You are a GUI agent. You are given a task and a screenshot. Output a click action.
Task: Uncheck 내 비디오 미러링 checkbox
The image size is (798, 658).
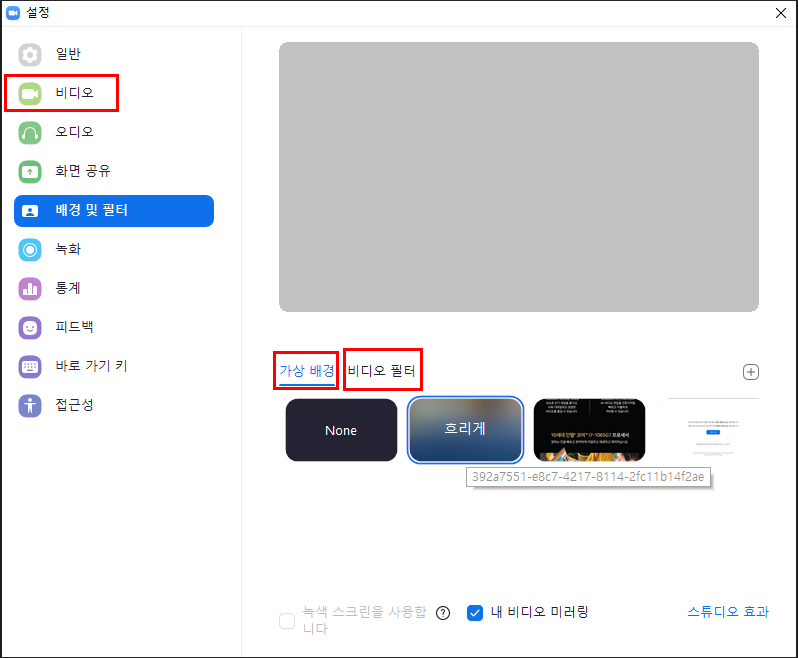pos(475,613)
